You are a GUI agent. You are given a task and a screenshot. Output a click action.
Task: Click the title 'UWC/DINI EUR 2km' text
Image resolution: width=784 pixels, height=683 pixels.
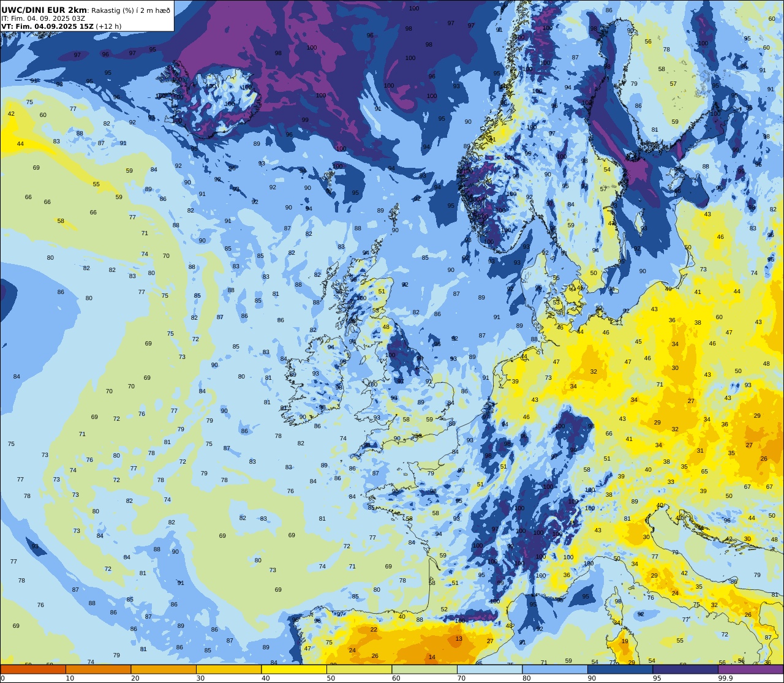tap(44, 10)
